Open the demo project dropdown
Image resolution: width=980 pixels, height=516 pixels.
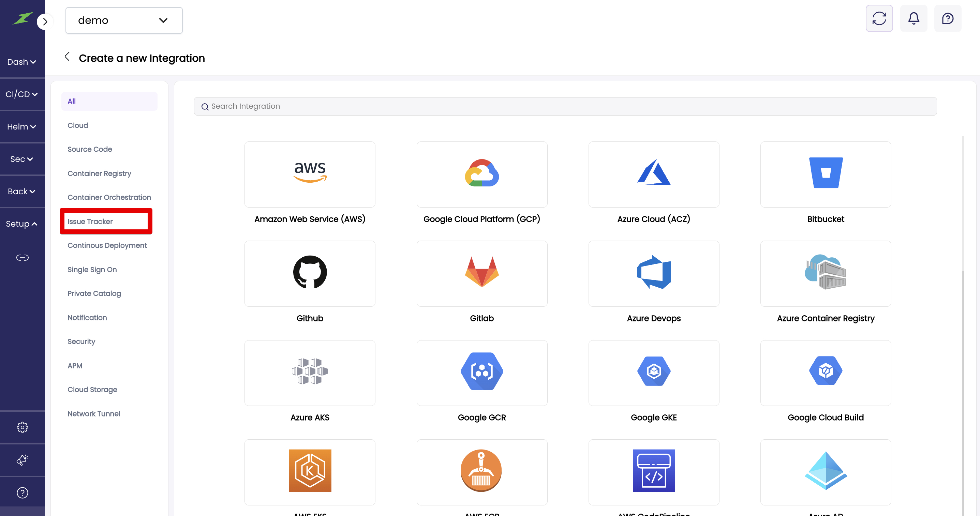pyautogui.click(x=124, y=20)
